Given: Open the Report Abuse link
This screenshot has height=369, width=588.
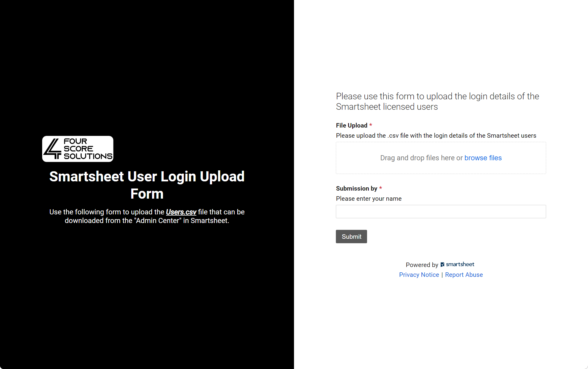Looking at the screenshot, I should point(464,275).
